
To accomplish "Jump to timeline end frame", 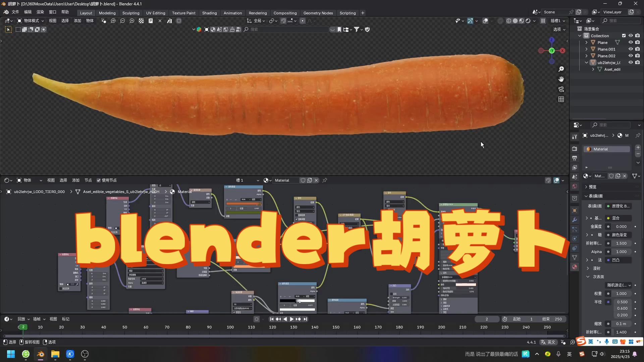I will pyautogui.click(x=305, y=319).
